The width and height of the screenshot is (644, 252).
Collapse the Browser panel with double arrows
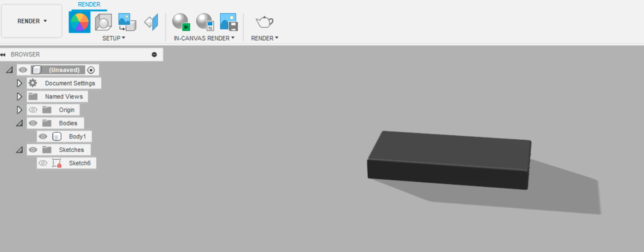click(3, 55)
